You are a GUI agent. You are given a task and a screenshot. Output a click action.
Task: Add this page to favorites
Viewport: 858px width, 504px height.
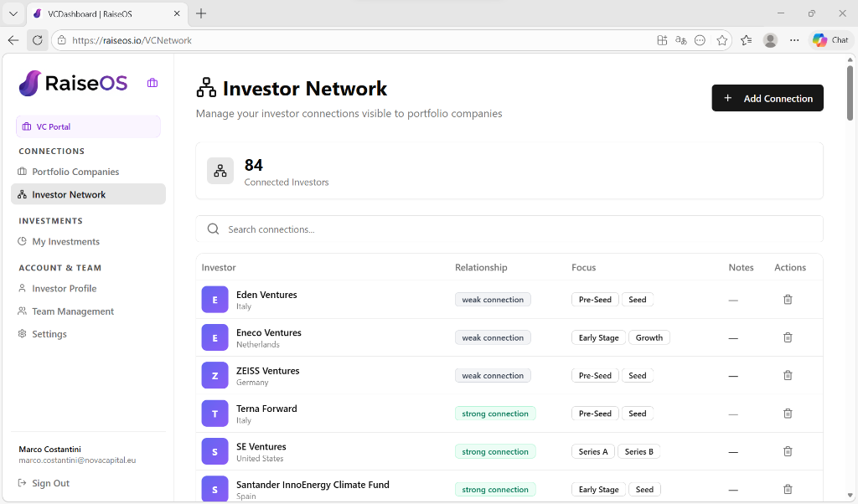(721, 40)
